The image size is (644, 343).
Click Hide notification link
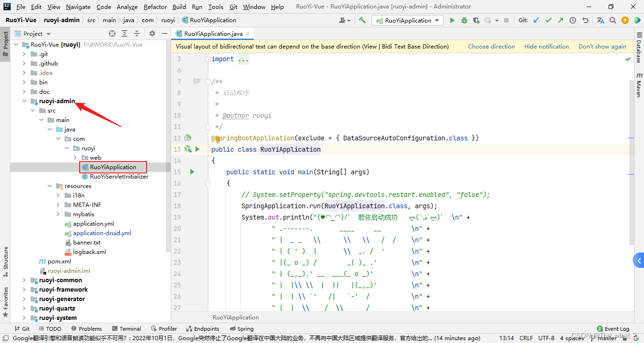[546, 47]
